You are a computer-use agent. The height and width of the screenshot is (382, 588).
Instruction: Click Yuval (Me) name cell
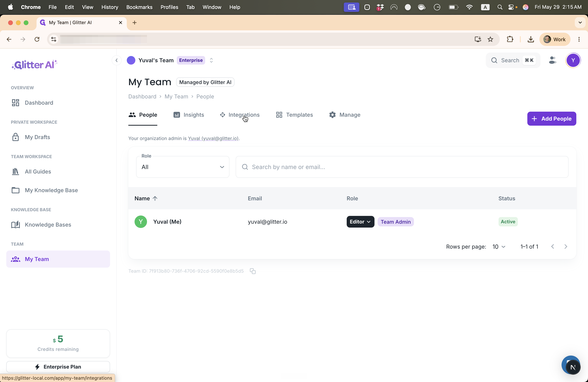(167, 222)
